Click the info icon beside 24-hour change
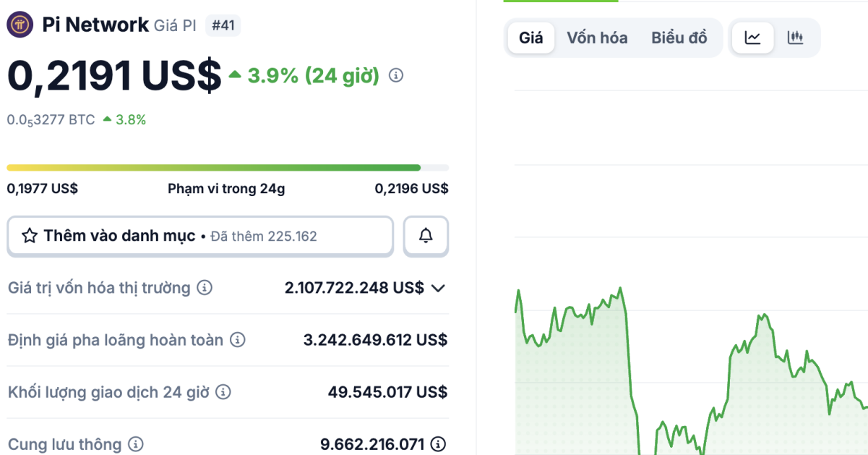Viewport: 868px width, 455px height. [x=395, y=75]
